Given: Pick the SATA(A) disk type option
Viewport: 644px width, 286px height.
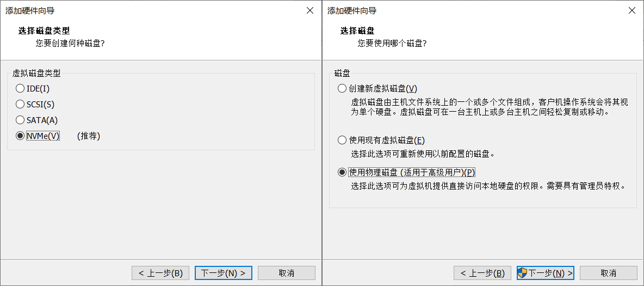Looking at the screenshot, I should pos(20,120).
